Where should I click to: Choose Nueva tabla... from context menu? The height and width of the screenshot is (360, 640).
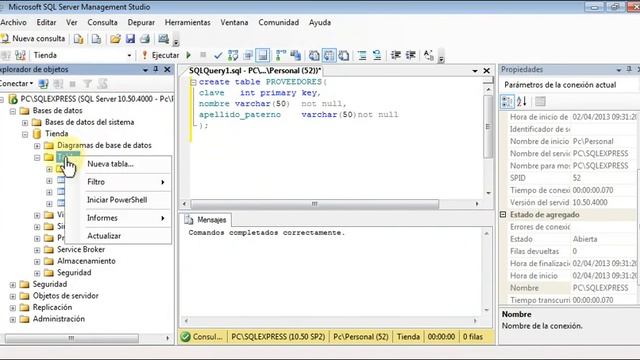click(118, 164)
